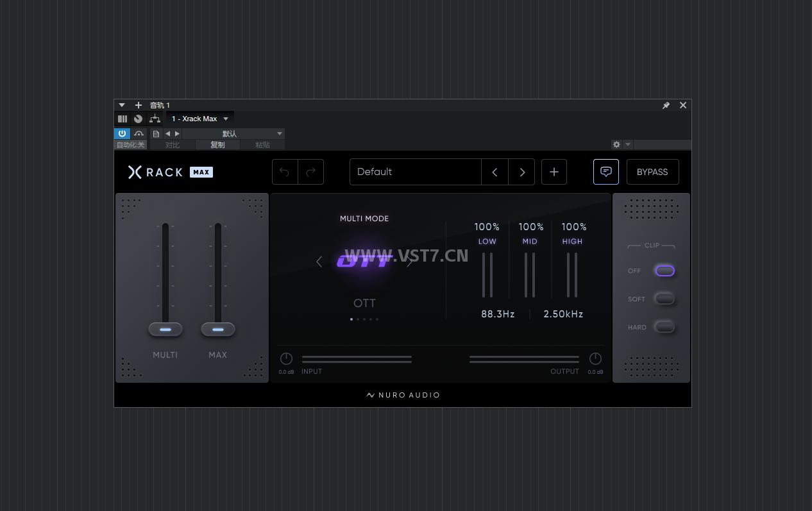Click the OUTPUT gain knob
The width and height of the screenshot is (812, 511).
pos(595,359)
